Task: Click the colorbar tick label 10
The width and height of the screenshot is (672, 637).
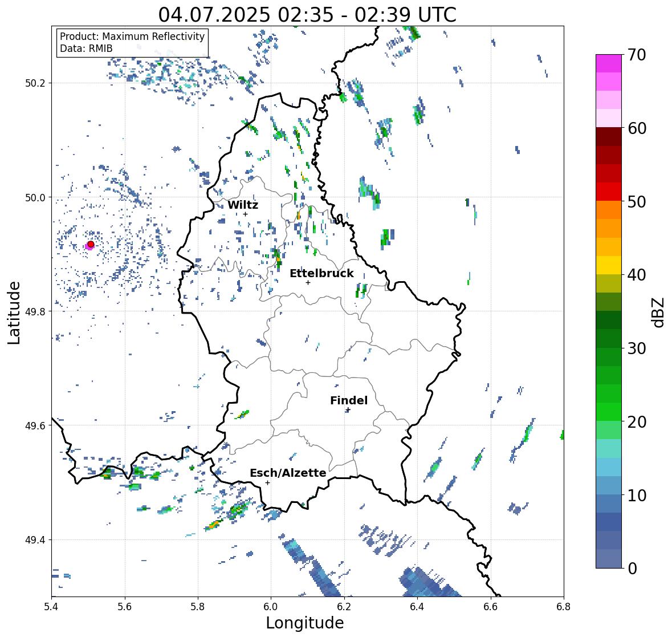Action: pos(637,495)
